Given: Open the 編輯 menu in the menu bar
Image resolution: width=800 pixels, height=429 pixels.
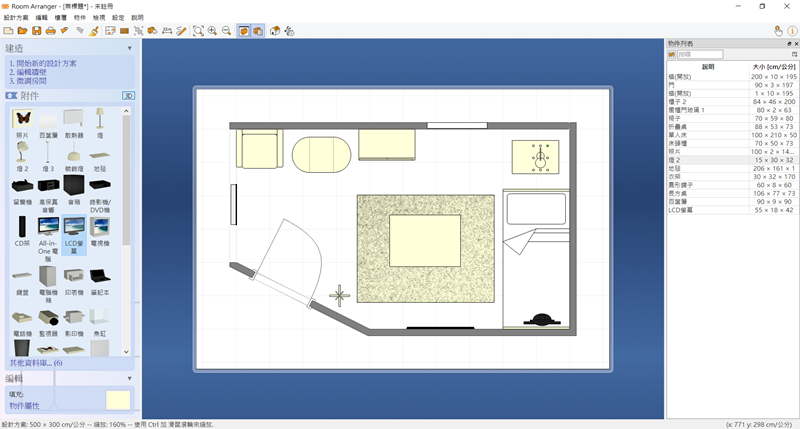Looking at the screenshot, I should point(41,17).
